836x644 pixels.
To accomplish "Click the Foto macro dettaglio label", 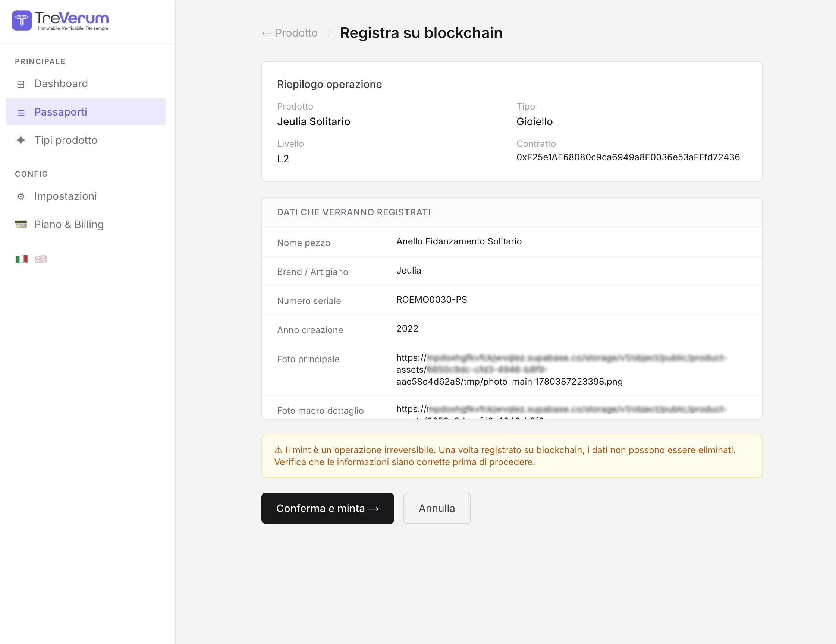I will click(x=320, y=411).
